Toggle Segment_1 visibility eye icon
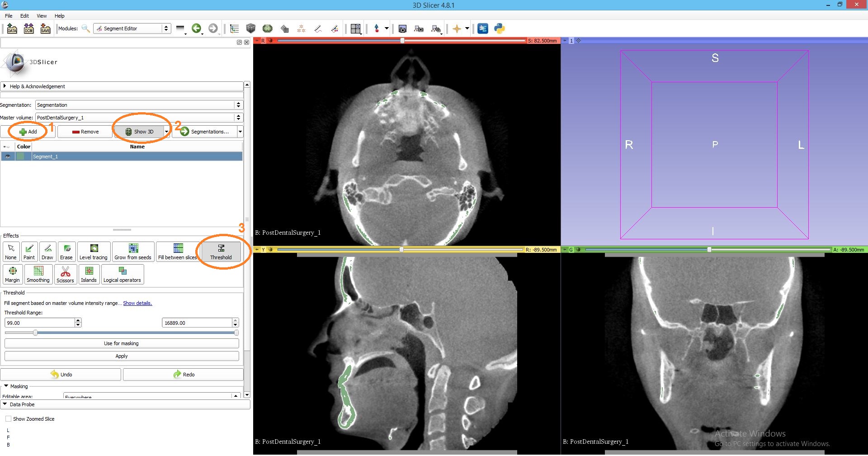Viewport: 868px width, 456px height. click(8, 157)
